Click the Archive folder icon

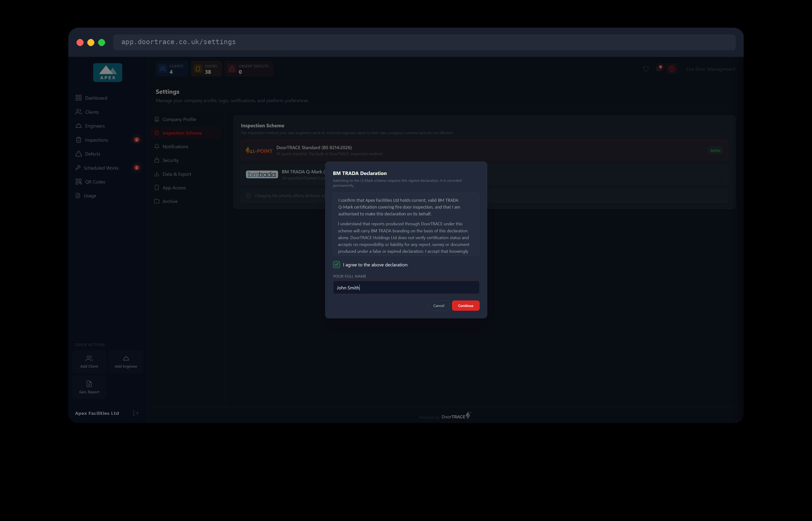click(157, 201)
